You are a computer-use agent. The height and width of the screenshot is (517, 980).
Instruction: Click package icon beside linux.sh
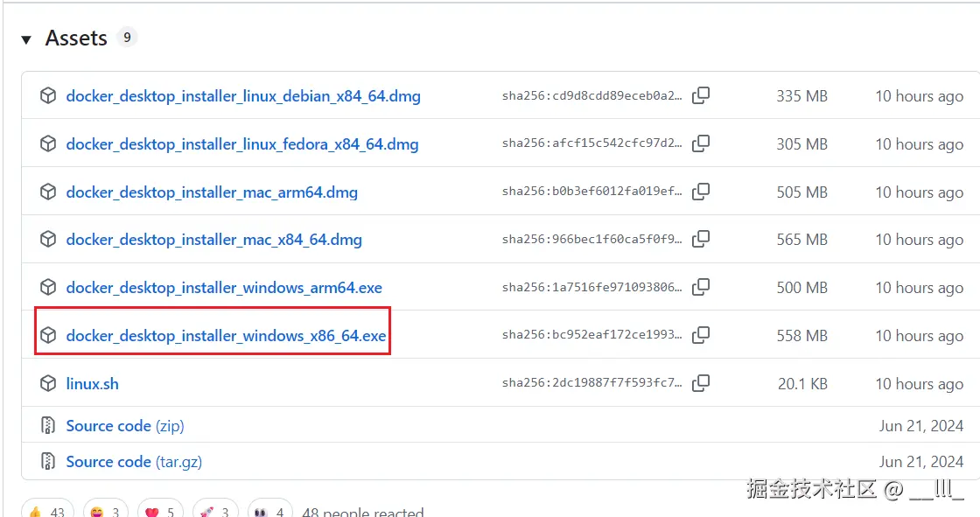pyautogui.click(x=48, y=384)
